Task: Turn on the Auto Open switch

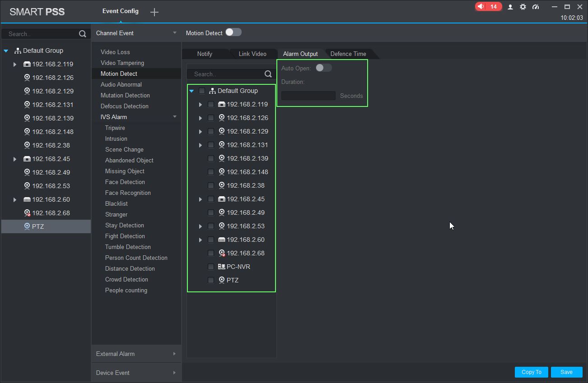Action: [323, 68]
